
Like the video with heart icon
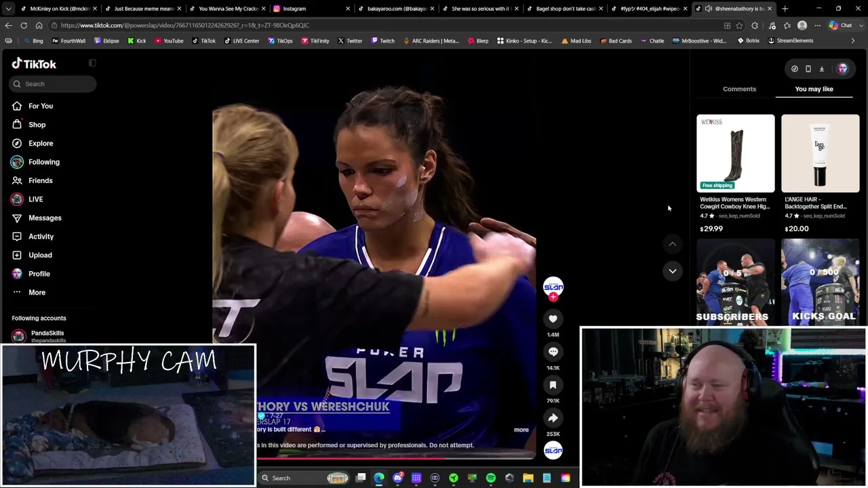click(x=553, y=319)
